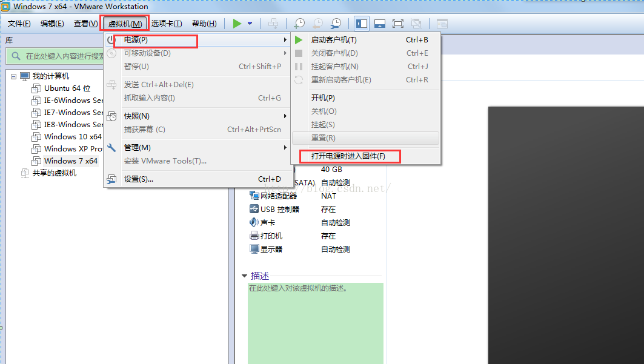The image size is (644, 364).
Task: Click the power icon beside 电源(P)
Action: tap(111, 40)
